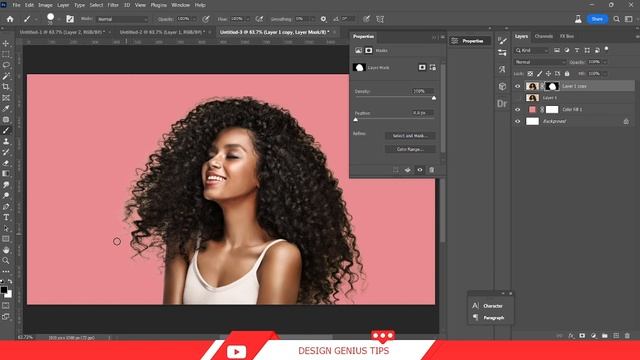This screenshot has height=360, width=640.
Task: Open the Opacity dropdown in options bar
Action: pos(194,19)
